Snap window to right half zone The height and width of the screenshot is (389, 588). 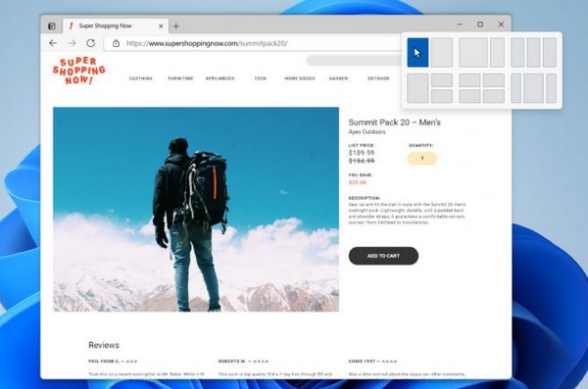[442, 53]
